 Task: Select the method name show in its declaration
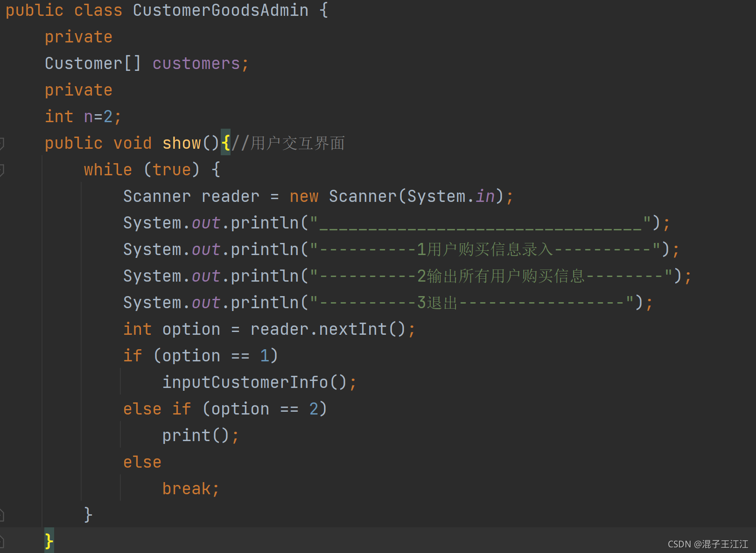click(x=182, y=143)
